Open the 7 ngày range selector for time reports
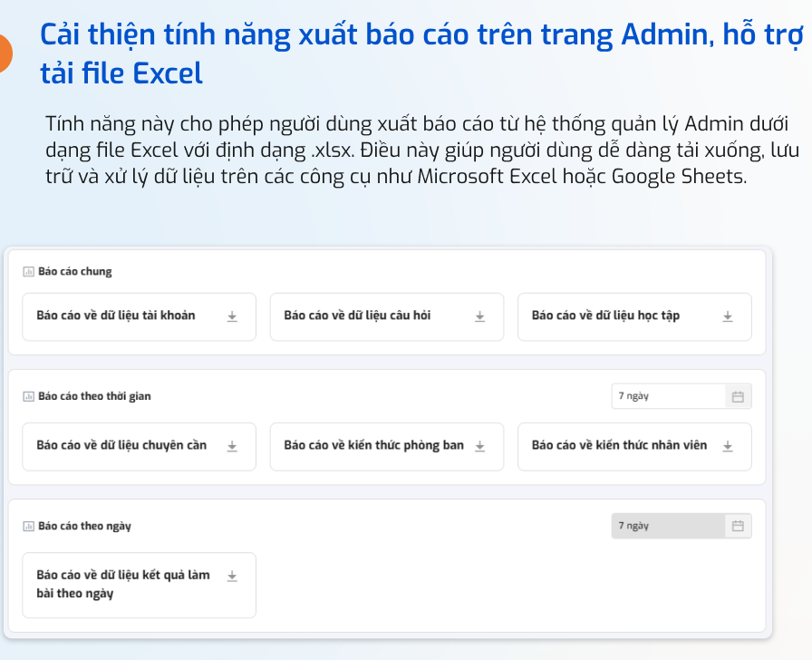Screen dimensions: 812x660 pyautogui.click(x=681, y=396)
